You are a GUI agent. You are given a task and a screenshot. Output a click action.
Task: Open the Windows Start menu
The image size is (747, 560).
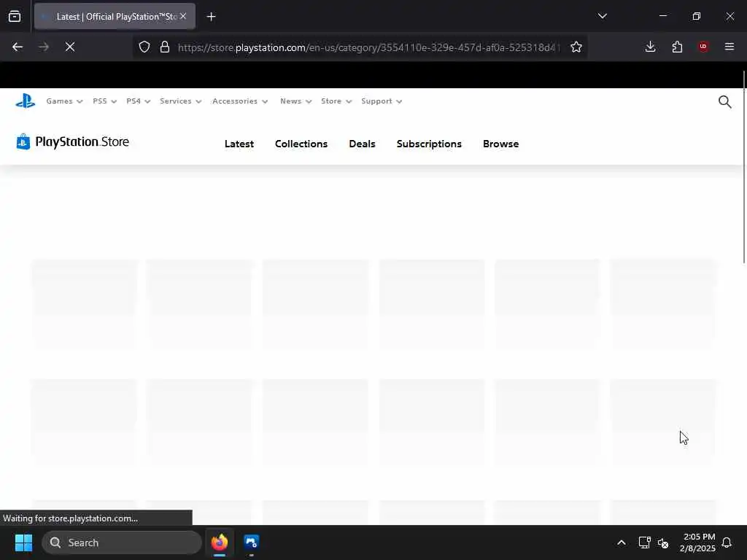(x=23, y=542)
